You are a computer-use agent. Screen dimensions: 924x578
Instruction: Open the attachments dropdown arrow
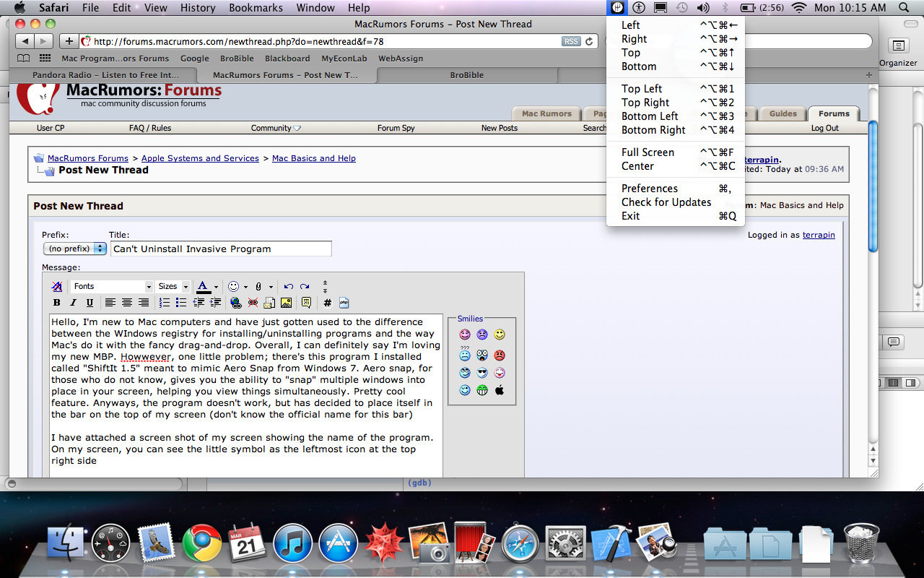coord(271,287)
